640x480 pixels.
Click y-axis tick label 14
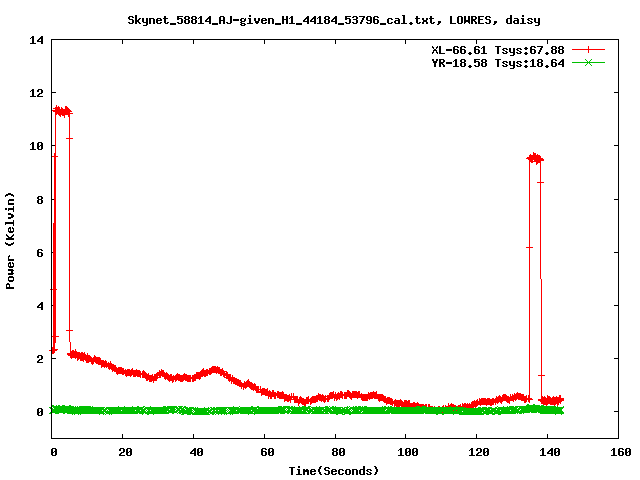coord(36,40)
